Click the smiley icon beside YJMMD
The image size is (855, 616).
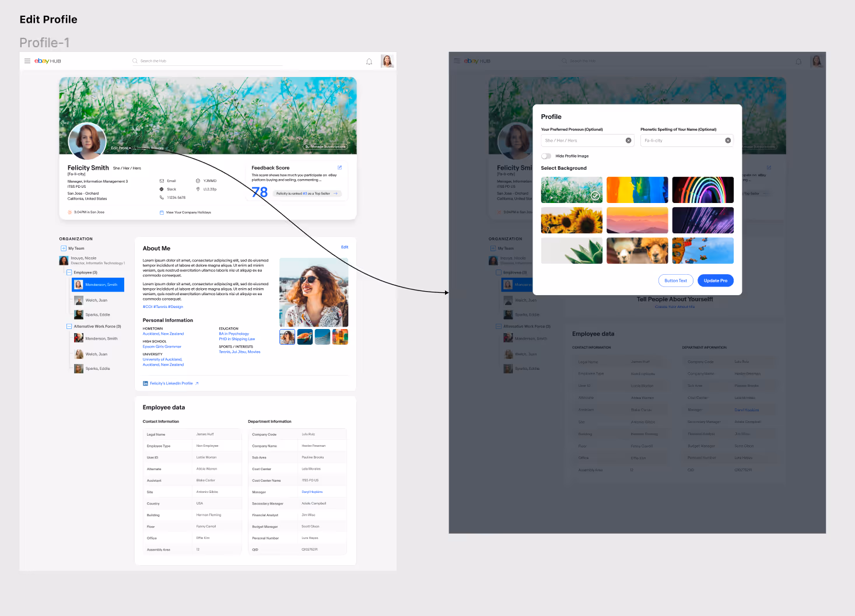coord(198,181)
